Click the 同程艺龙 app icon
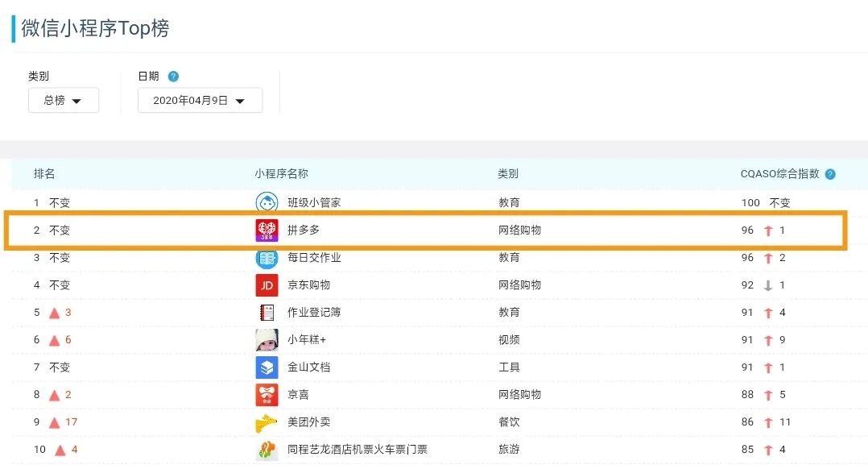Screen dimensions: 868x465 (x=267, y=450)
